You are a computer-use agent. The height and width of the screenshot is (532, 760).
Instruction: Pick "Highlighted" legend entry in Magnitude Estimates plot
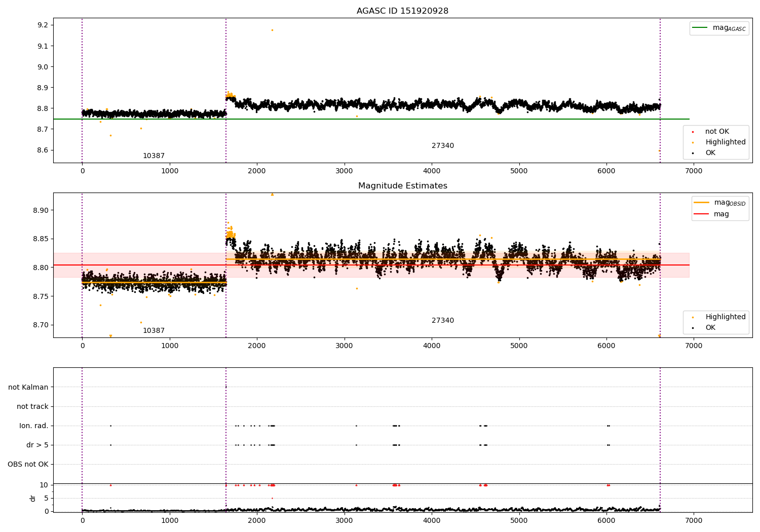(726, 317)
